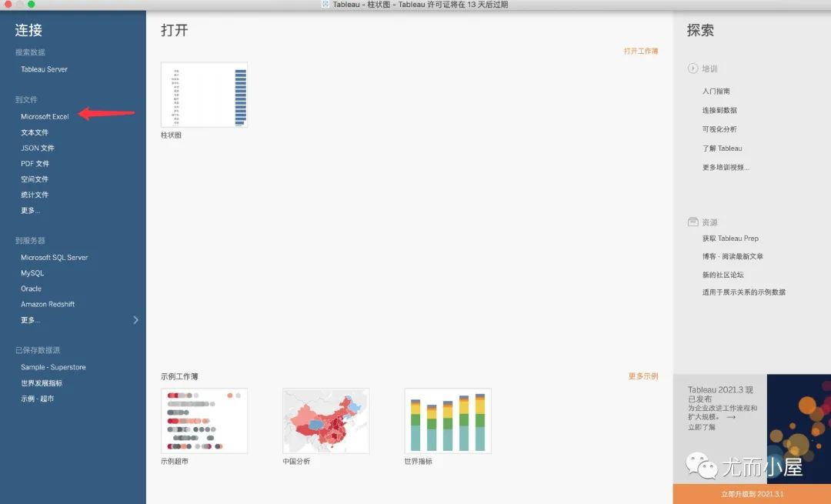831x504 pixels.
Task: Visit the 新的社区论坛 link
Action: pos(723,275)
